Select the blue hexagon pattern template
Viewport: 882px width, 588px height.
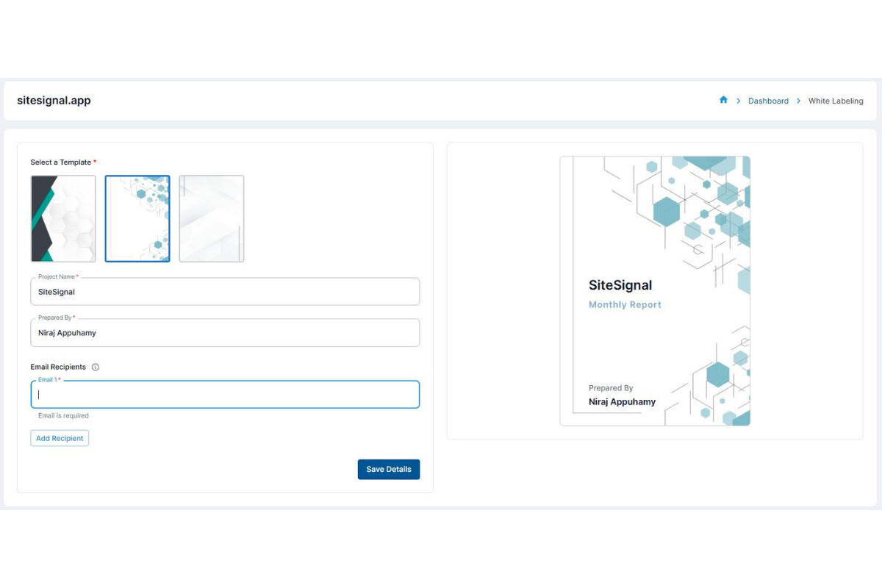[137, 218]
